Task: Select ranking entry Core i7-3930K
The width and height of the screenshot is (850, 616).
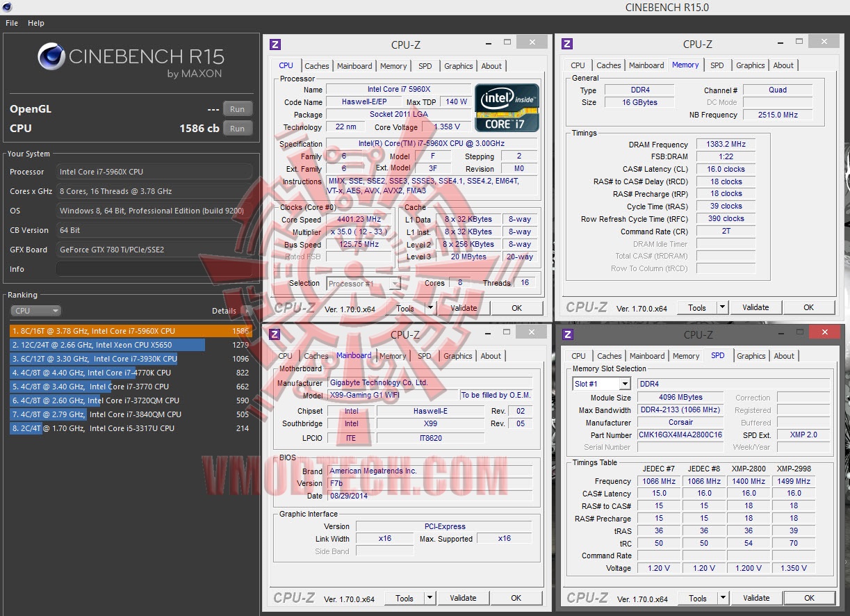Action: pos(130,359)
